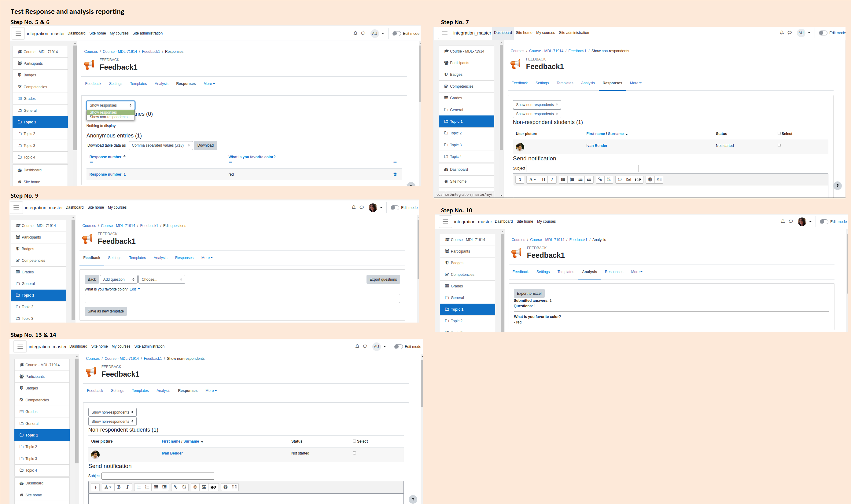Open Grades in the Step 10 sidebar
The height and width of the screenshot is (504, 851).
coord(467,286)
